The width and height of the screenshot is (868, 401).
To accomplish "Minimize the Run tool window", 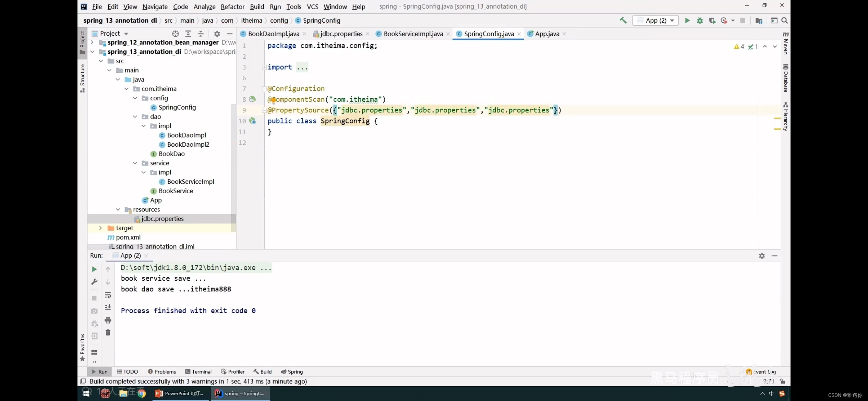I will 774,256.
